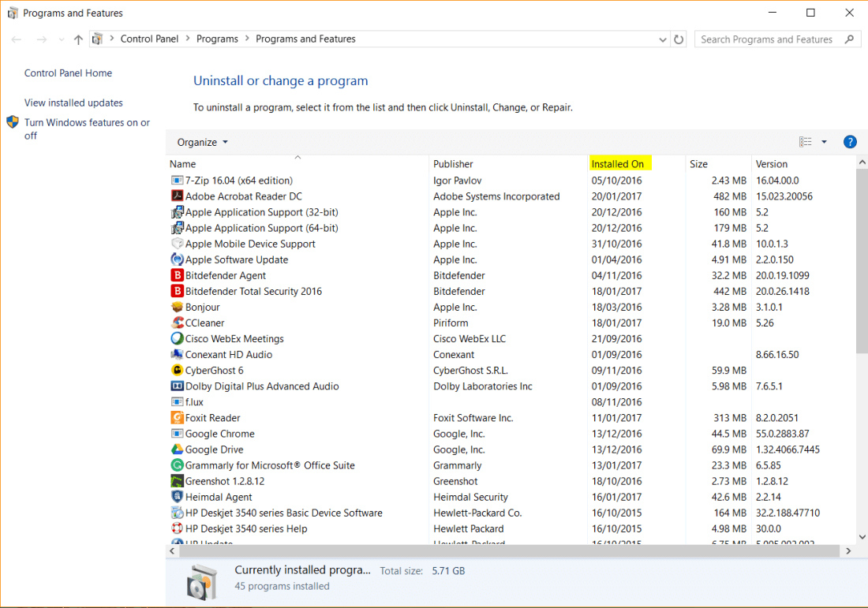The height and width of the screenshot is (608, 868).
Task: Click the scroll up arrow of the list
Action: (x=862, y=162)
